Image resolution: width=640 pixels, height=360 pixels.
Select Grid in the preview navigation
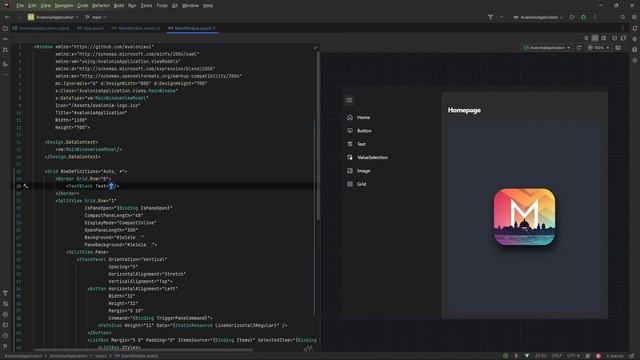[356, 184]
